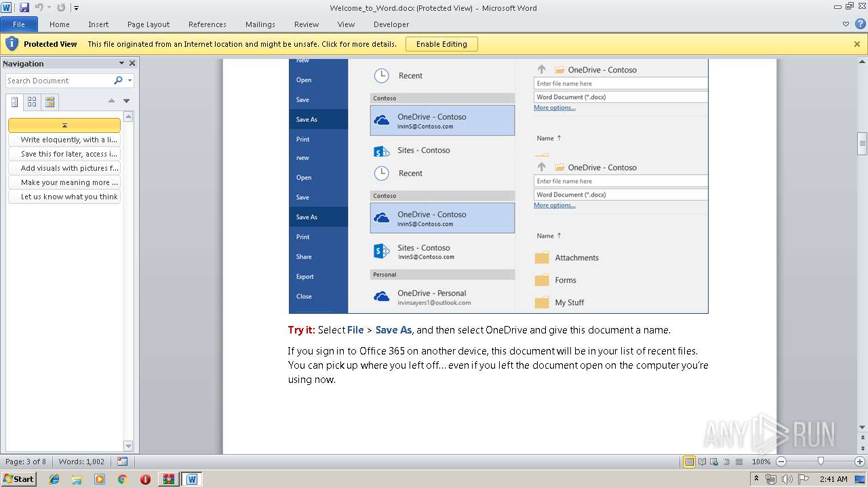
Task: Select the Browse search results tab icon
Action: click(x=50, y=102)
